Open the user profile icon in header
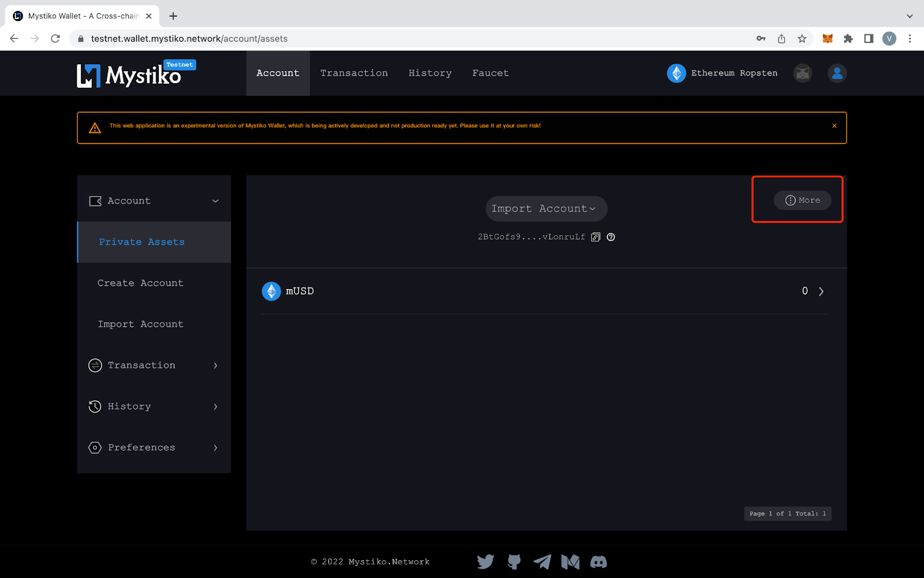 pos(837,73)
